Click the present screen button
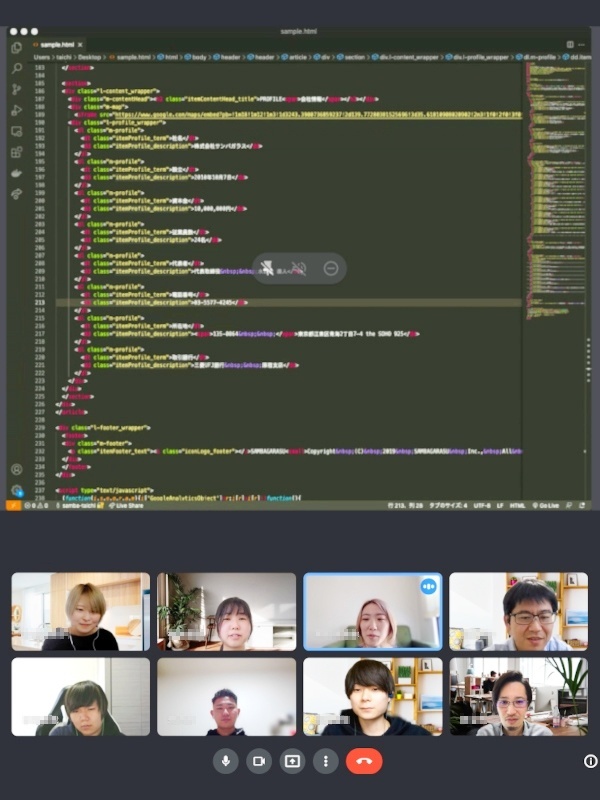 (x=292, y=761)
